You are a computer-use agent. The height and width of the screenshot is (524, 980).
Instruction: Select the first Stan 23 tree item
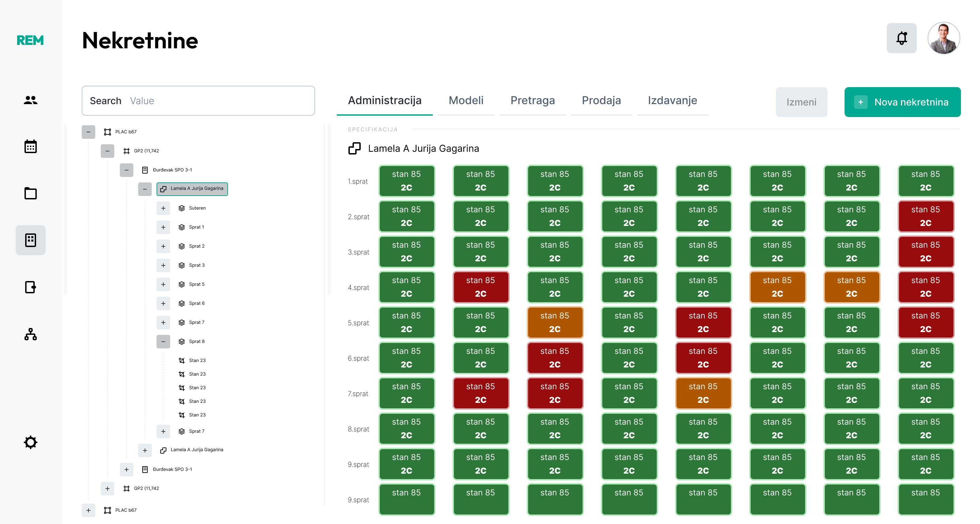pos(196,360)
